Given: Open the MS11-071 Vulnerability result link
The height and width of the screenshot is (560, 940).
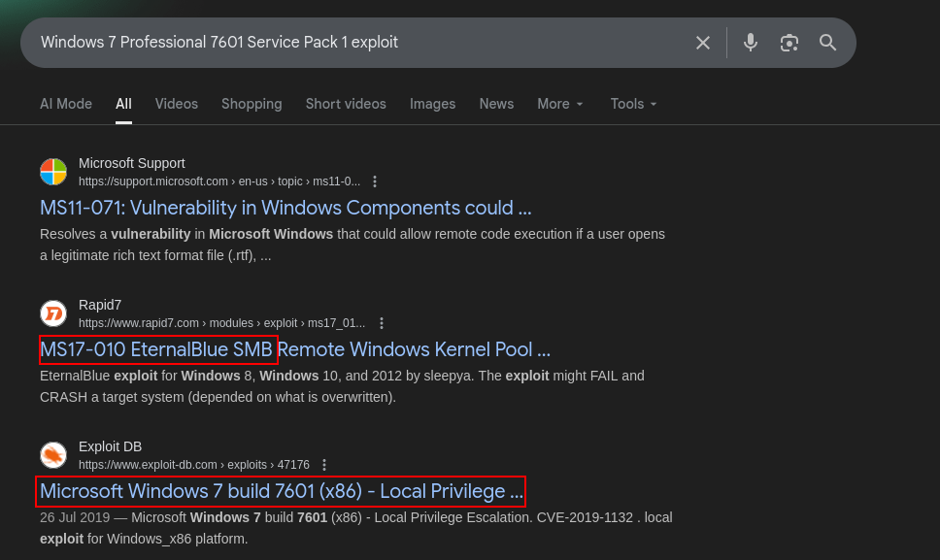Looking at the screenshot, I should coord(285,208).
